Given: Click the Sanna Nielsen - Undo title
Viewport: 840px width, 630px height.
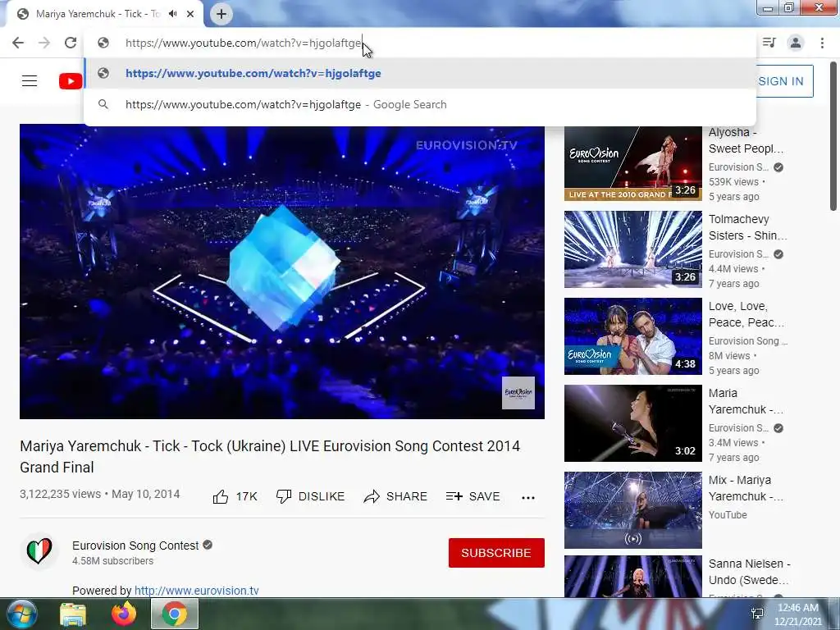Looking at the screenshot, I should [x=750, y=572].
